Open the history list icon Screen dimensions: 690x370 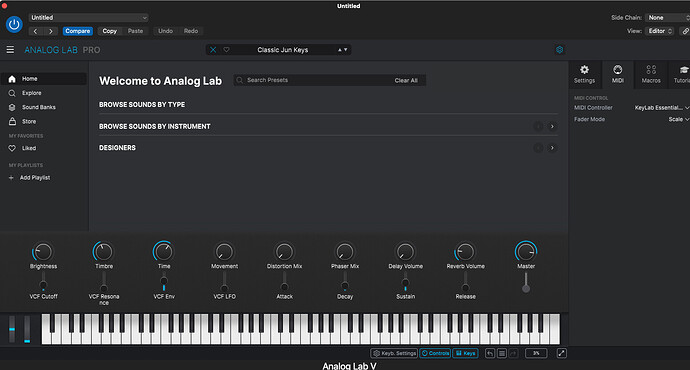point(502,353)
